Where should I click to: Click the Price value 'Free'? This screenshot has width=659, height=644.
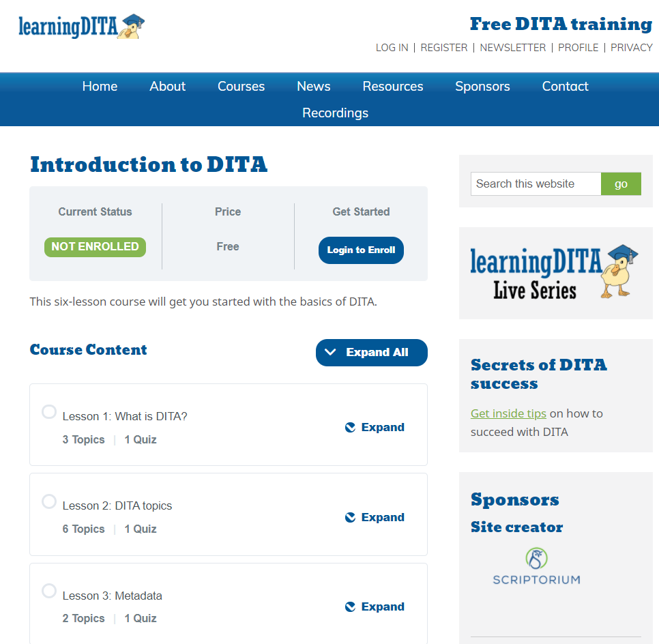click(228, 247)
